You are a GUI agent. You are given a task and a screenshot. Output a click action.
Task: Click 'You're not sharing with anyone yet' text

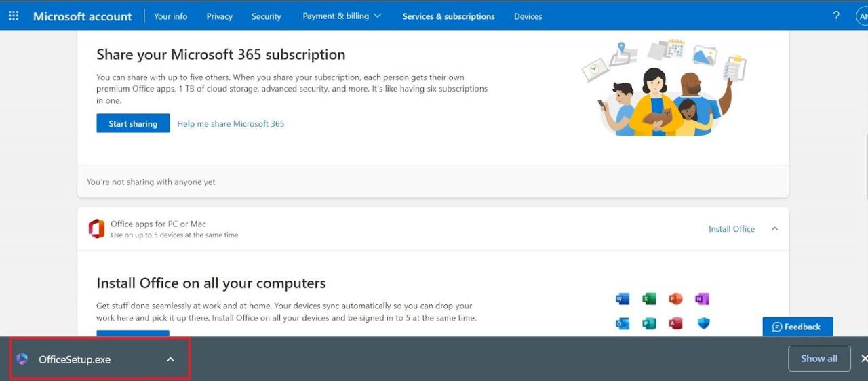click(x=151, y=182)
